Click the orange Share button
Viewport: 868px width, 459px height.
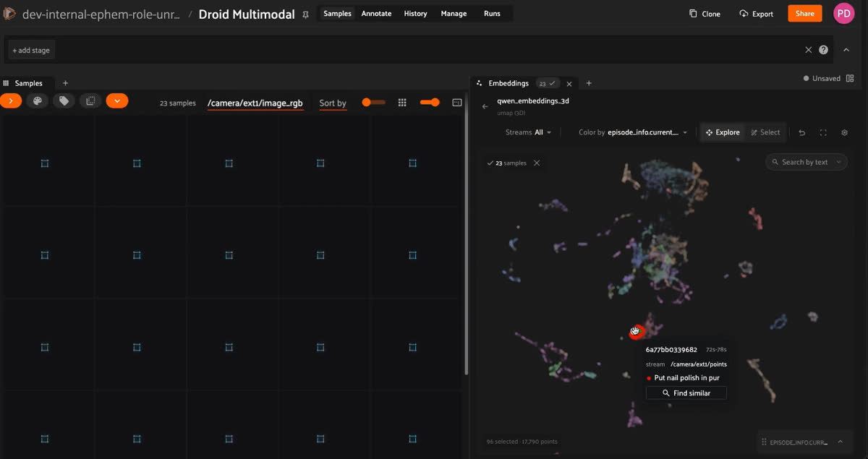point(804,13)
